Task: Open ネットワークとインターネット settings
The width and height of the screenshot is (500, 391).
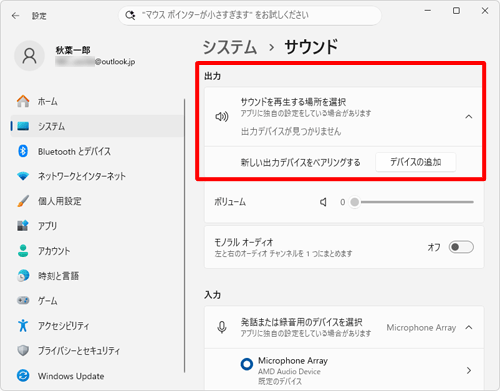Action: tap(97, 176)
